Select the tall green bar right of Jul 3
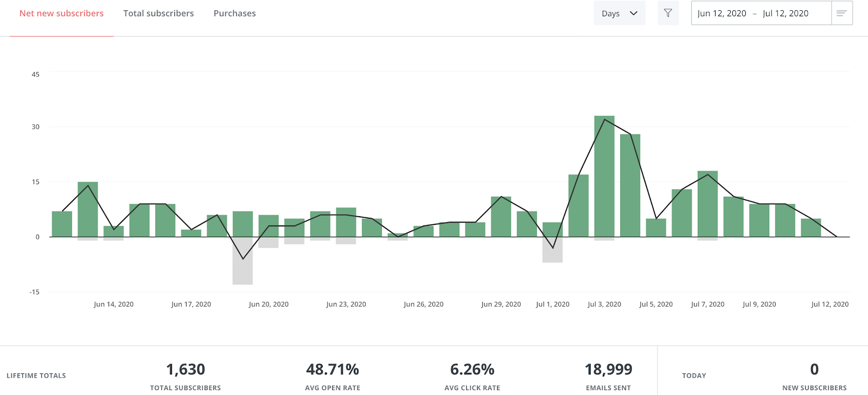This screenshot has height=395, width=868. [630, 185]
